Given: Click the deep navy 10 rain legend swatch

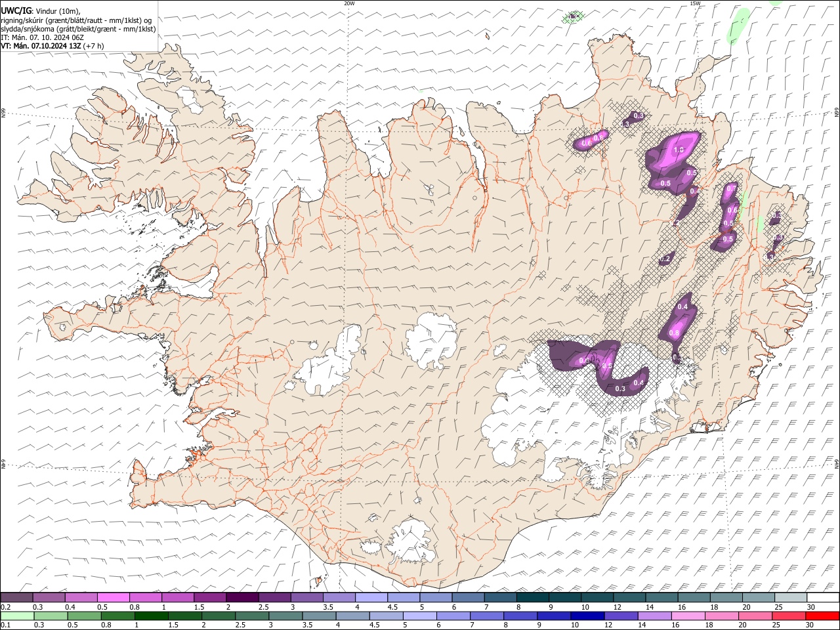Looking at the screenshot, I should coord(587,616).
